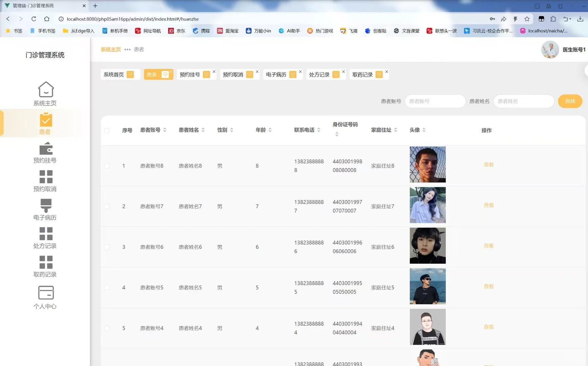Open 个人中心 card icon in sidebar
588x366 pixels.
45,292
